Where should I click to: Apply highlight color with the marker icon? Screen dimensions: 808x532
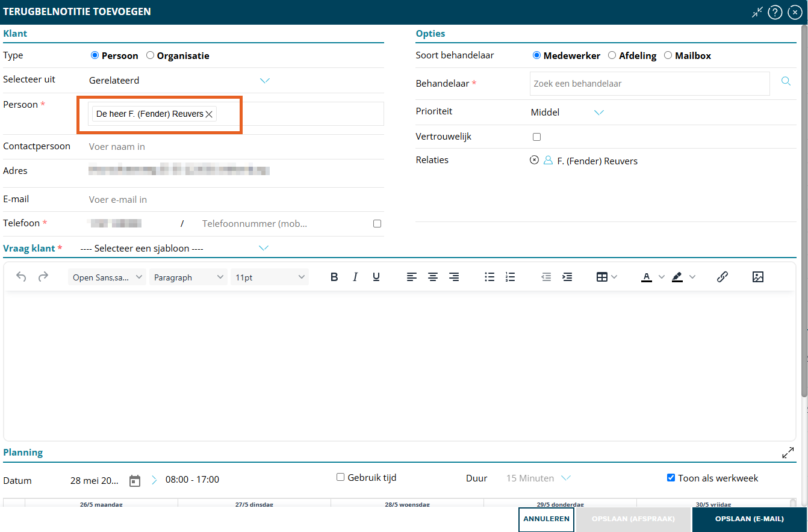pyautogui.click(x=677, y=277)
